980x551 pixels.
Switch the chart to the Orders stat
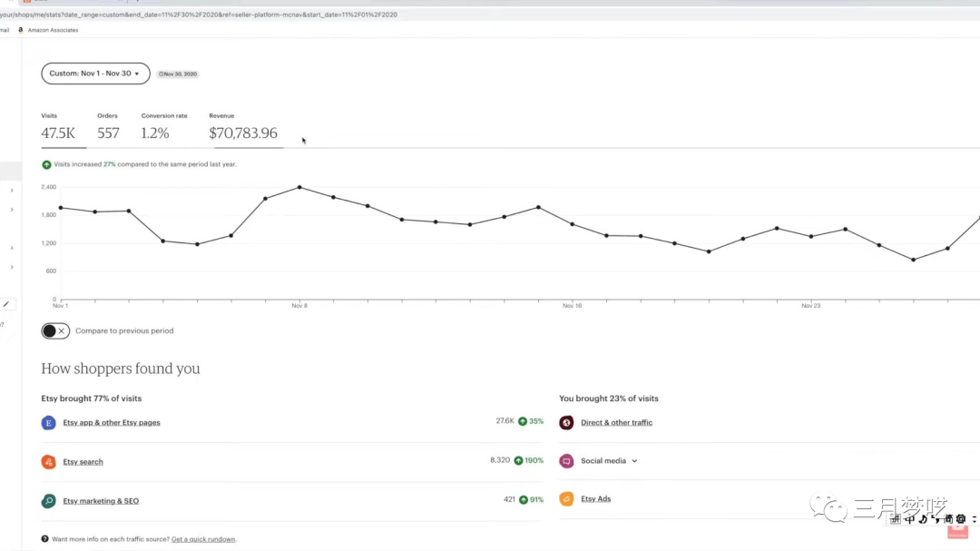point(108,128)
